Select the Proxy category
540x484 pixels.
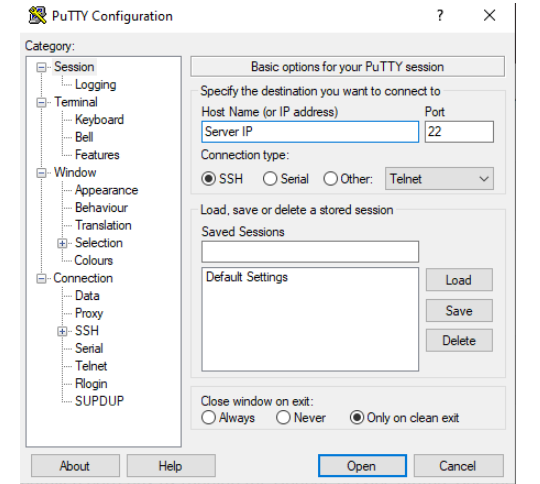[89, 313]
